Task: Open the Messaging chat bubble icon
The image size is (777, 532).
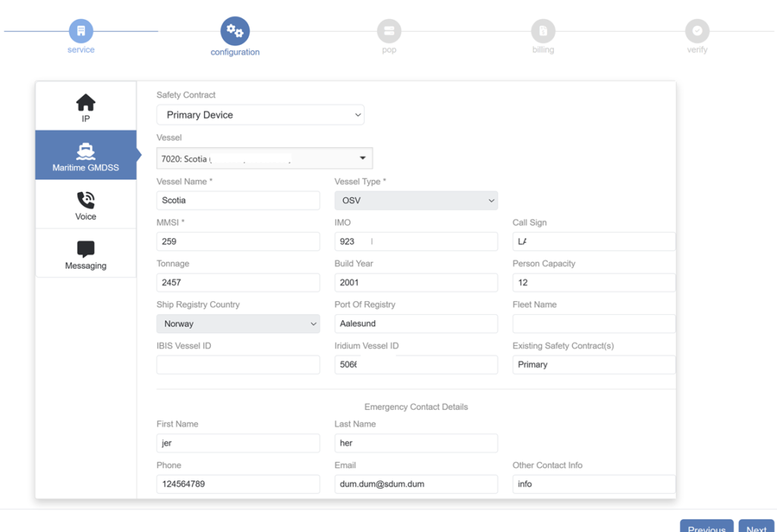Action: coord(86,250)
